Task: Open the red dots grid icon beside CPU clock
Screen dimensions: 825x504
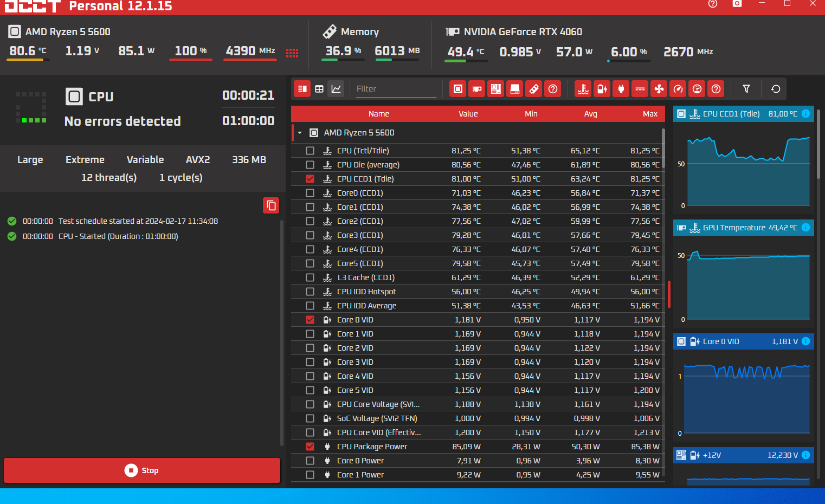Action: [292, 53]
